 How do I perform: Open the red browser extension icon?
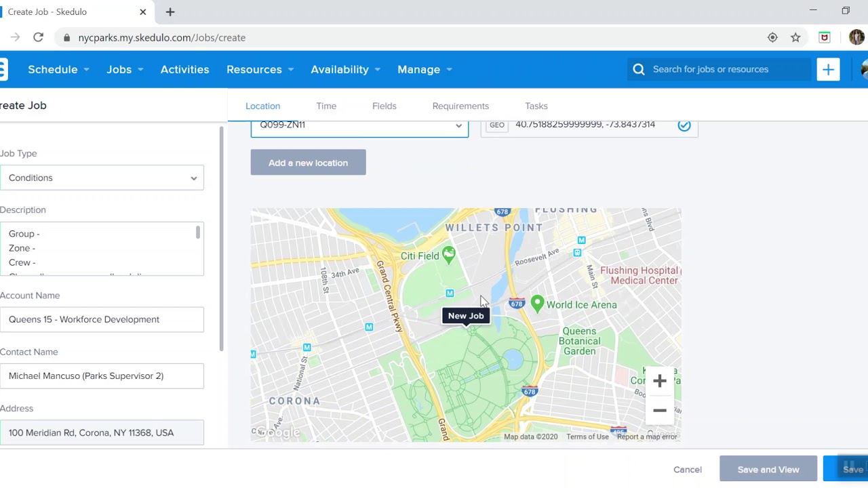825,38
